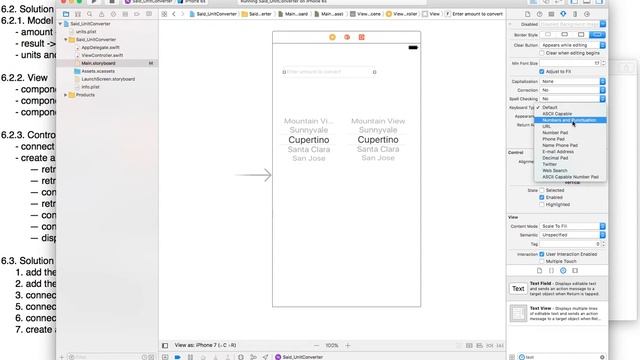Open the Object library circle icon
The width and height of the screenshot is (640, 360).
point(563,271)
